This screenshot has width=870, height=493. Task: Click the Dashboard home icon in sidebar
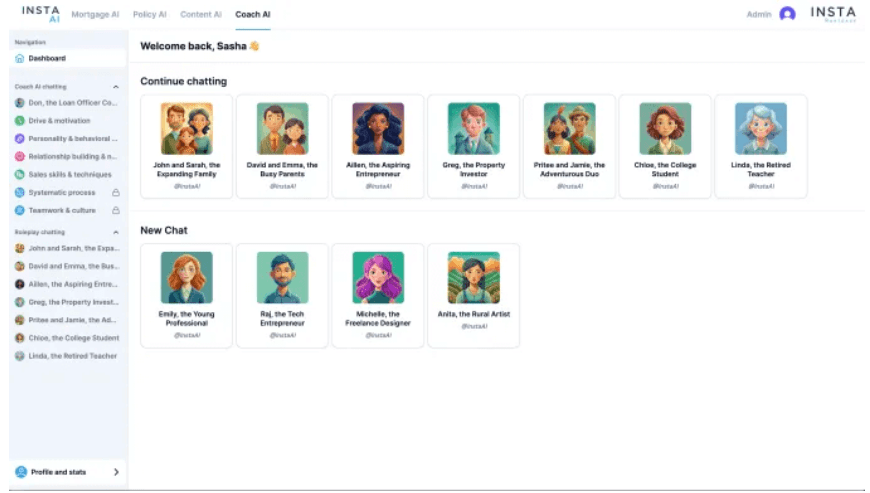pos(20,58)
